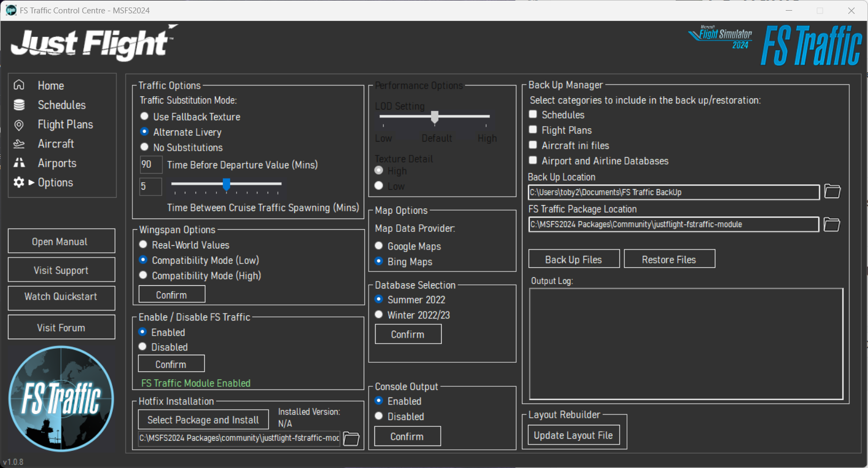Click the Options gear icon
The height and width of the screenshot is (468, 868).
19,183
